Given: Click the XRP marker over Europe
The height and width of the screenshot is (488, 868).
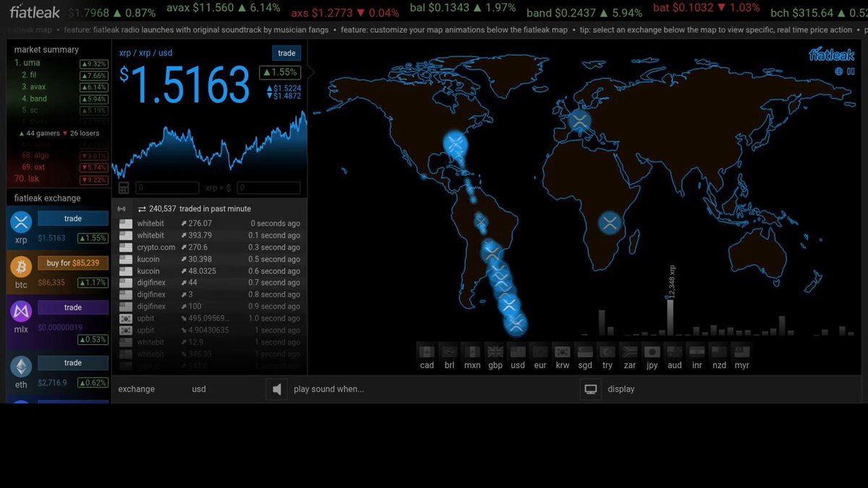Looking at the screenshot, I should (579, 121).
